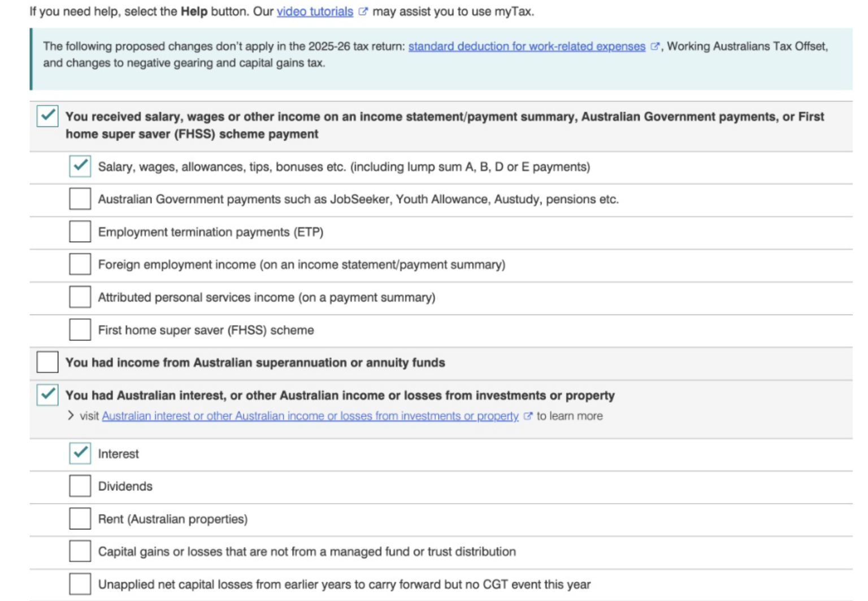
Task: Tick Australian Government payments such as JobSeeker
Action: click(80, 199)
